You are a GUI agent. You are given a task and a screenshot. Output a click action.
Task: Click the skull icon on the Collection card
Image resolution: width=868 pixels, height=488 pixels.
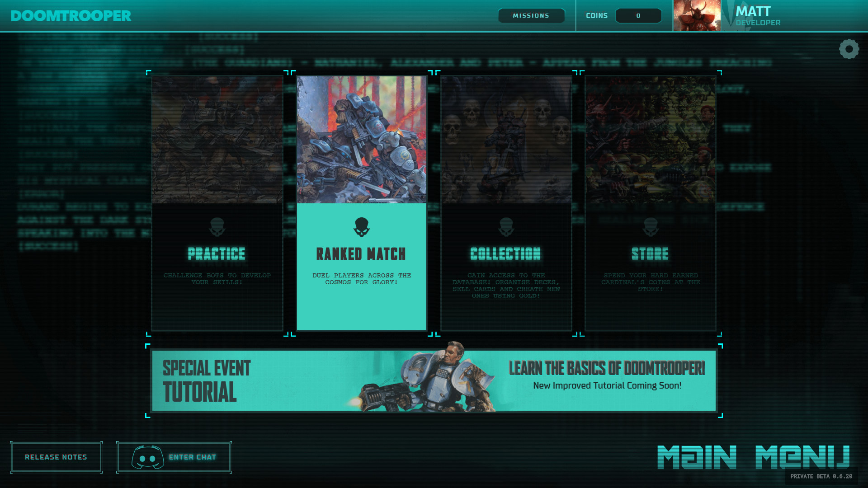coord(505,227)
